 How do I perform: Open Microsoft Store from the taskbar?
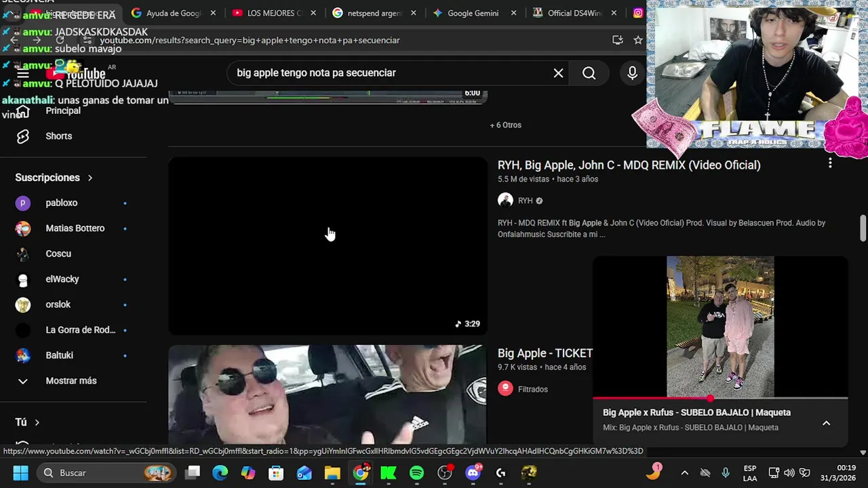point(276,472)
